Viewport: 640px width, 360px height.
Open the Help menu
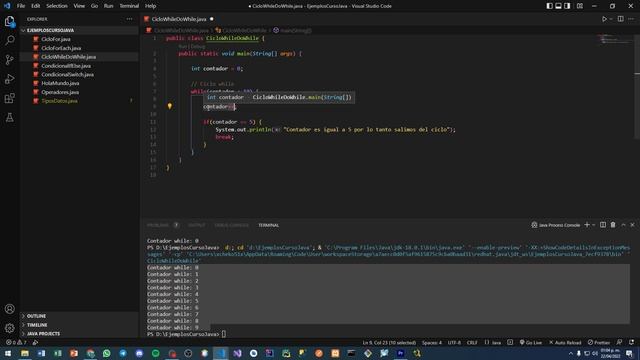tap(151, 6)
